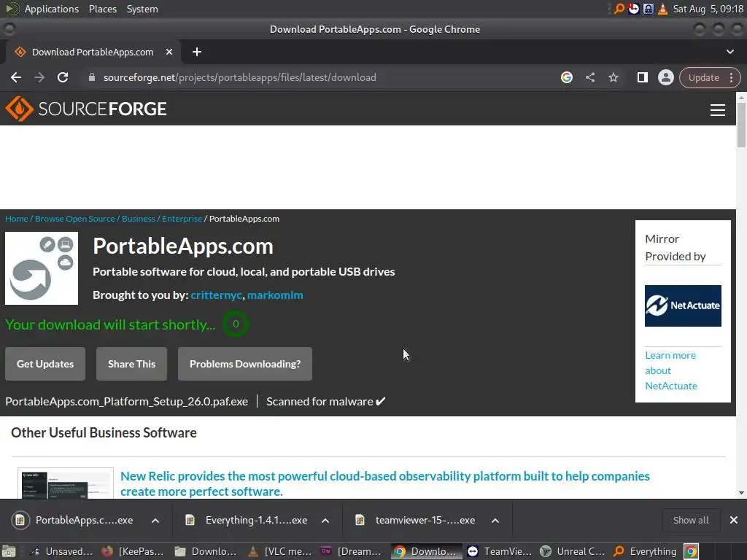Viewport: 747px width, 560px height.
Task: Switch to Unsaved taskbar window
Action: pos(61,551)
